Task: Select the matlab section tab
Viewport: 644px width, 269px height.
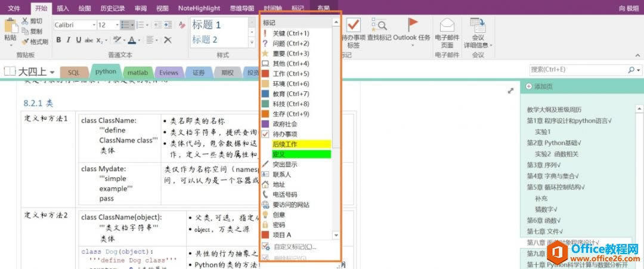Action: (138, 73)
